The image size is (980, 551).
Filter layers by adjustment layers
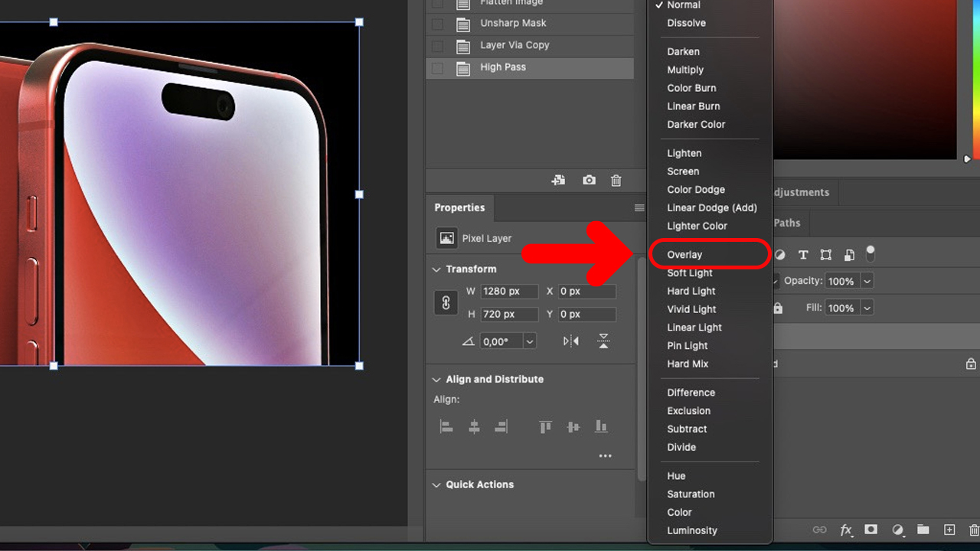tap(779, 255)
